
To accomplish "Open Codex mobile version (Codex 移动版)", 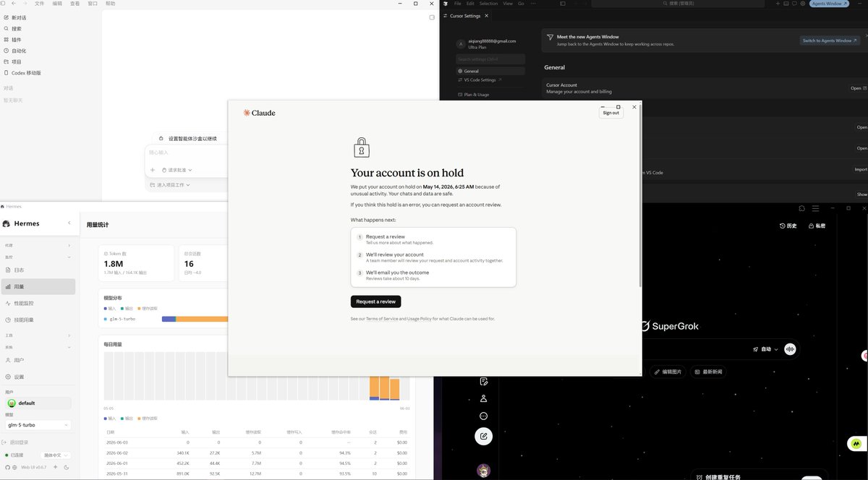I will coord(23,73).
